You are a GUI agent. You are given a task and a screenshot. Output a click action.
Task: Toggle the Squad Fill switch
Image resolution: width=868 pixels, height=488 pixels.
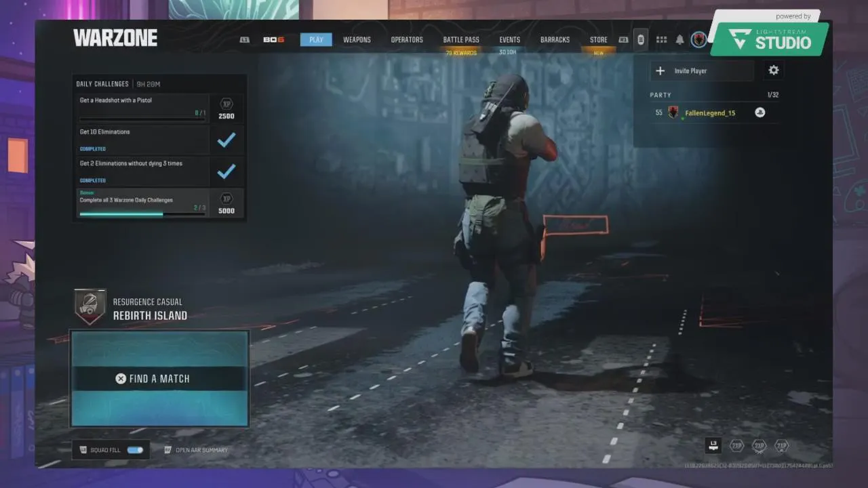(x=135, y=449)
